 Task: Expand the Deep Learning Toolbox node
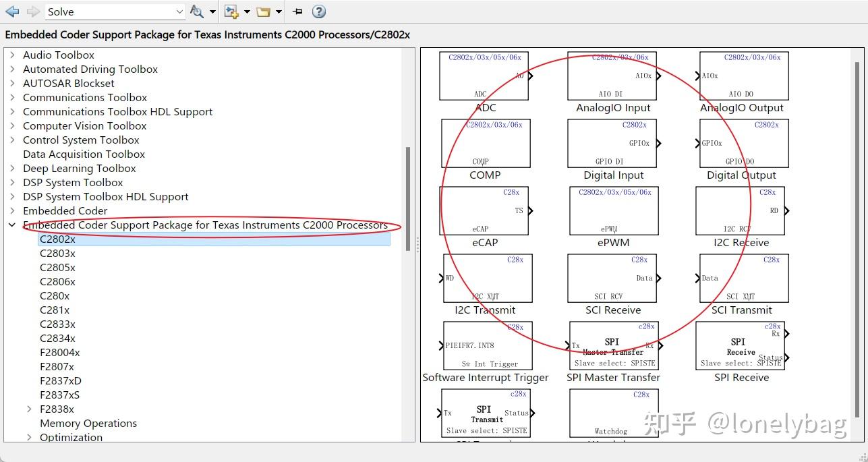tap(11, 168)
